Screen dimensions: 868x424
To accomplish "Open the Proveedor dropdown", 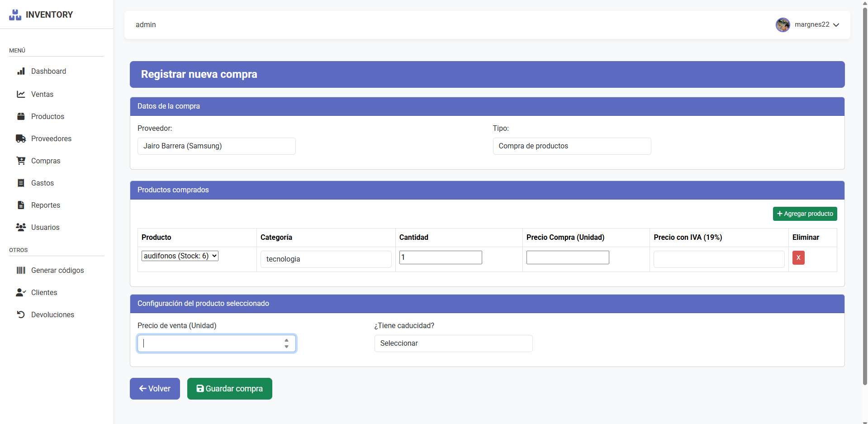I will pos(216,146).
